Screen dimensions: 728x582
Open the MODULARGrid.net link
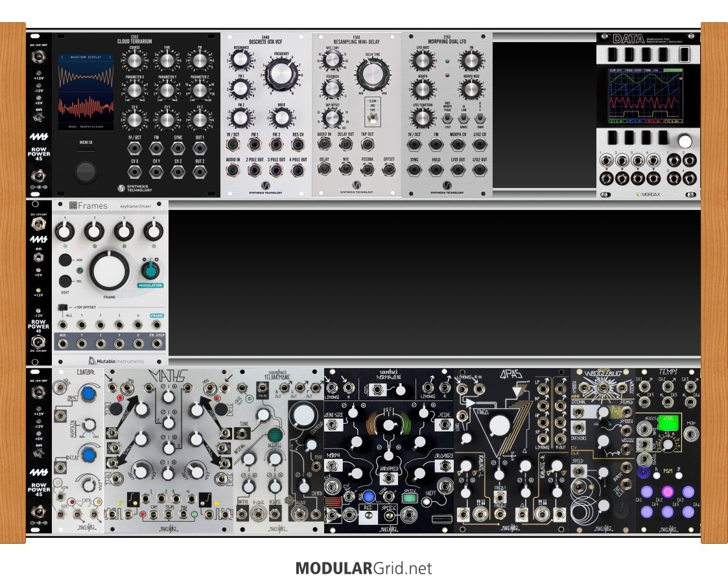(364, 568)
